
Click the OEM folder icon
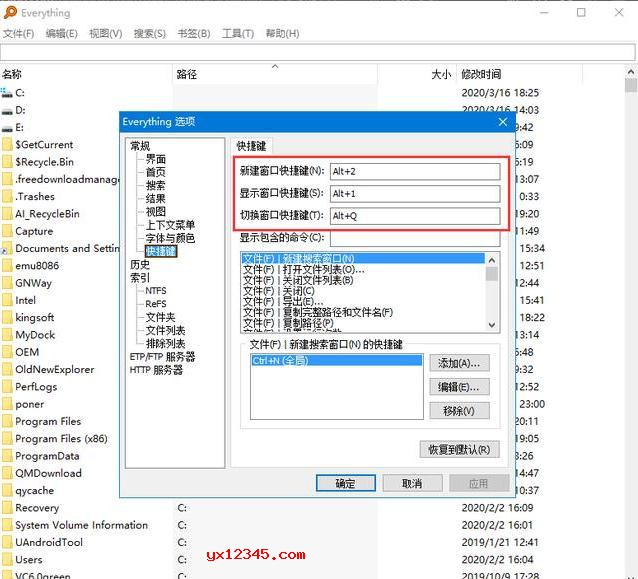7,352
